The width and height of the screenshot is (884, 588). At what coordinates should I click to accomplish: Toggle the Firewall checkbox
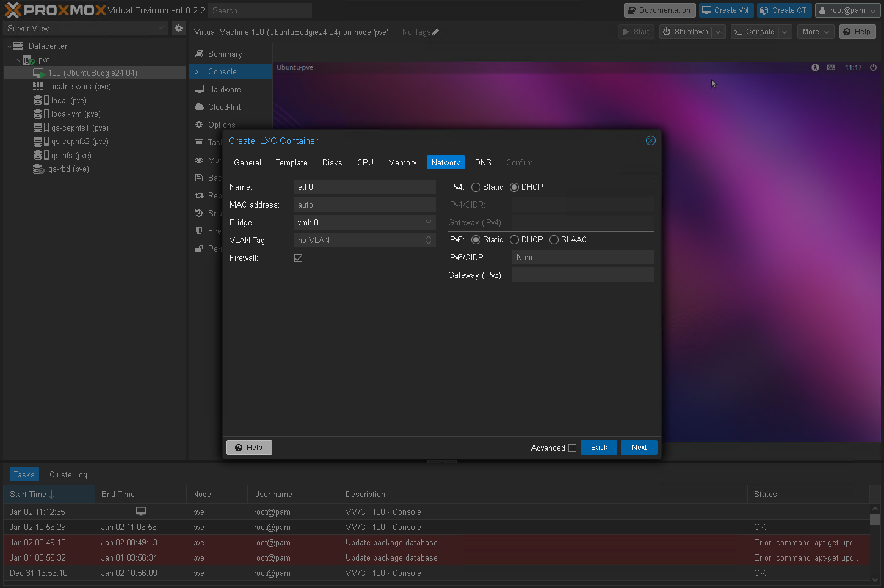click(299, 258)
